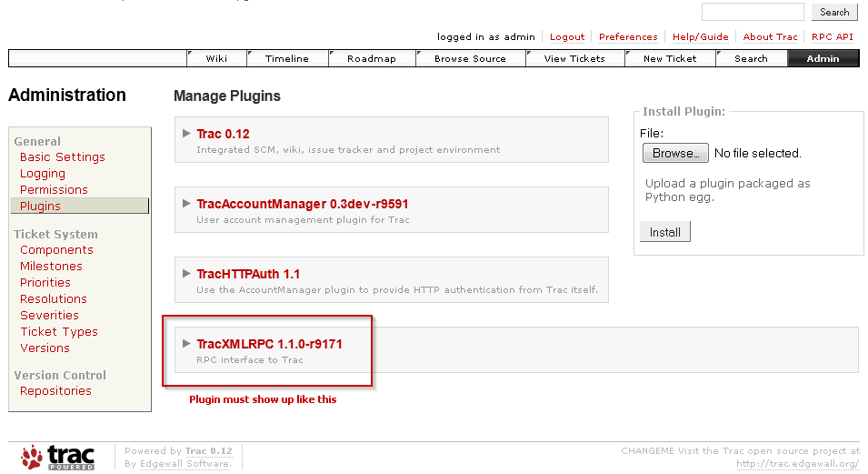The image size is (868, 474).
Task: Open the Timeline tab
Action: click(286, 58)
